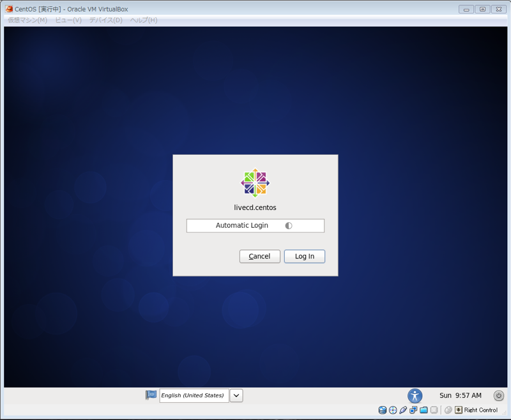
Task: Close the CentOS VirtualBox window
Action: (x=499, y=10)
